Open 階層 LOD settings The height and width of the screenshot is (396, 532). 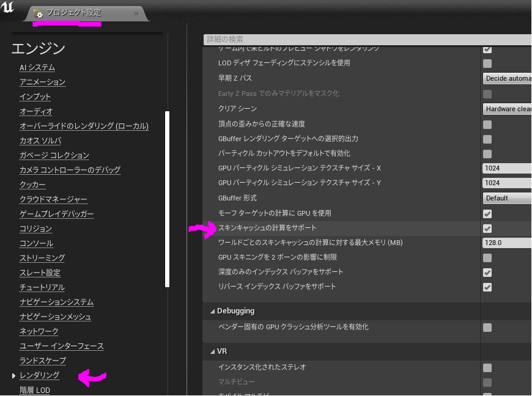coord(35,391)
